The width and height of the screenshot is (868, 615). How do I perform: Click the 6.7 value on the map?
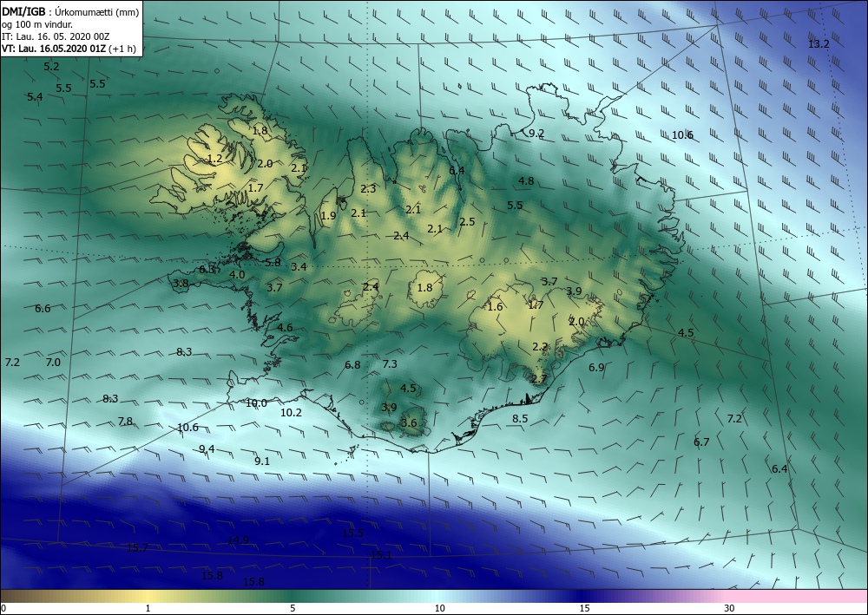click(701, 442)
